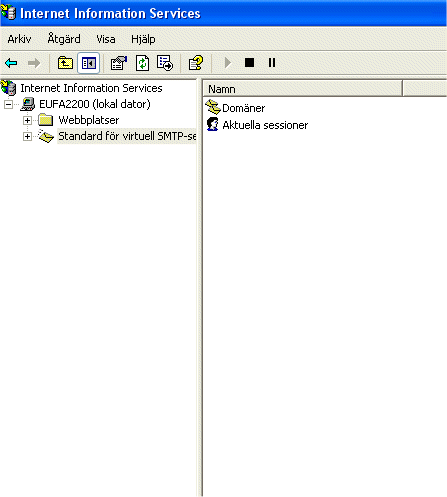Click the Webbplatser folder icon

click(45, 120)
